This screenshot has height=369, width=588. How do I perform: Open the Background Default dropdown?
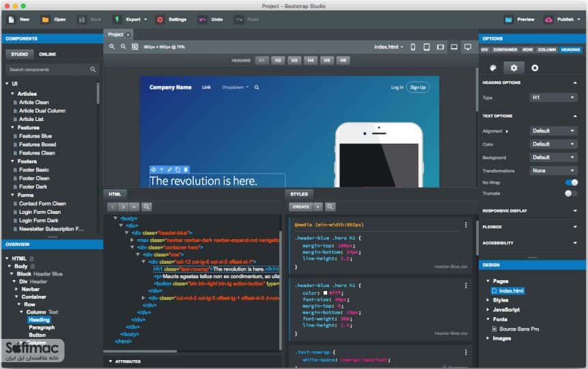coord(553,157)
